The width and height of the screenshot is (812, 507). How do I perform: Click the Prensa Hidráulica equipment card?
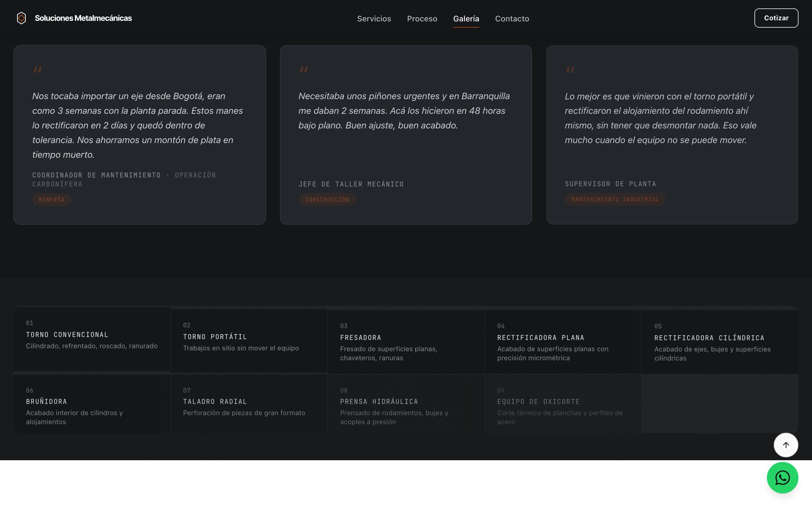click(405, 404)
